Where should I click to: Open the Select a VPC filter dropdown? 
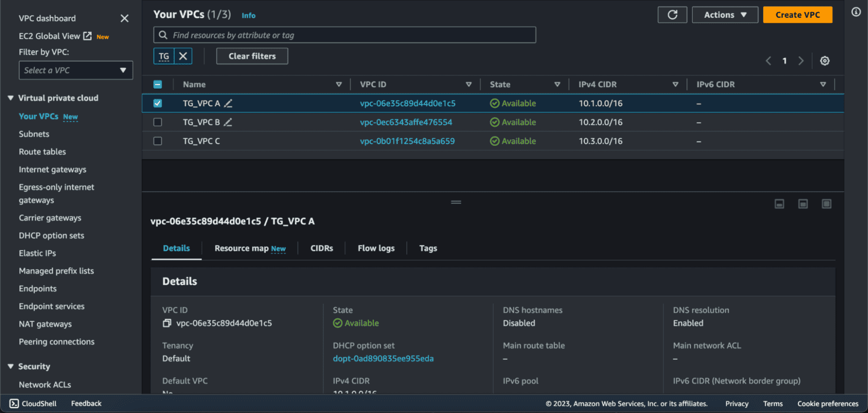(75, 70)
